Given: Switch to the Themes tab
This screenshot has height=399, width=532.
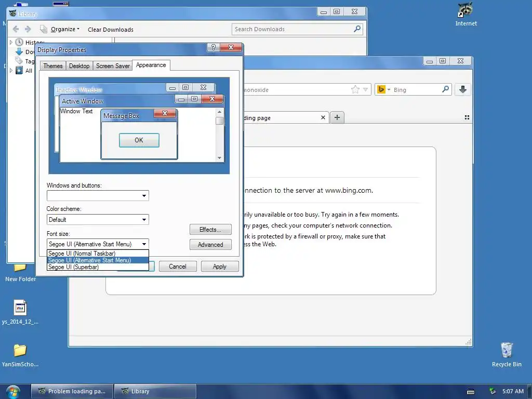Looking at the screenshot, I should pyautogui.click(x=53, y=66).
